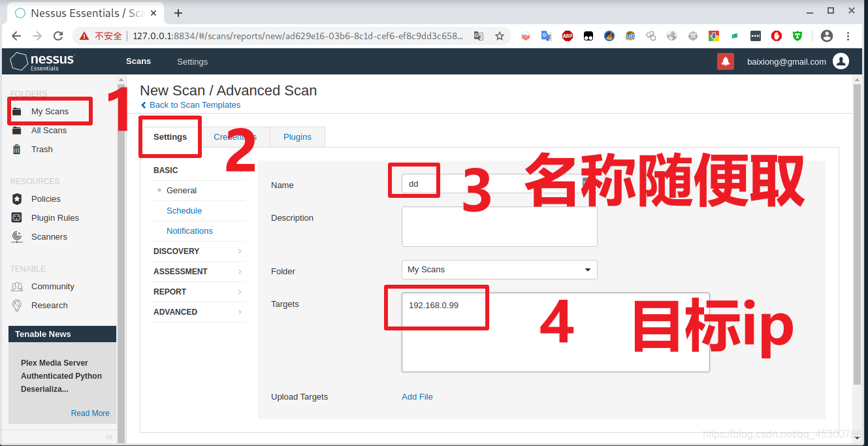Bookmark this page with star icon
Screen dimensions: 868x446
[x=500, y=36]
